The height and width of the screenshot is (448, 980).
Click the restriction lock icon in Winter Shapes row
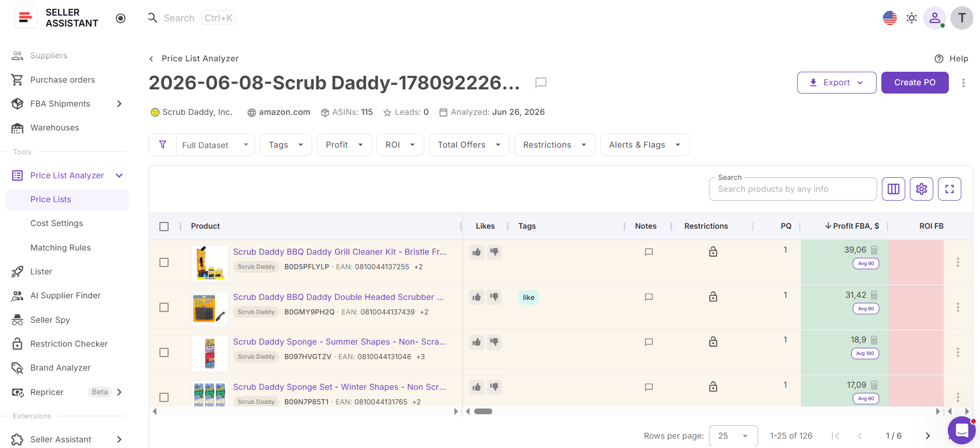[x=713, y=387]
